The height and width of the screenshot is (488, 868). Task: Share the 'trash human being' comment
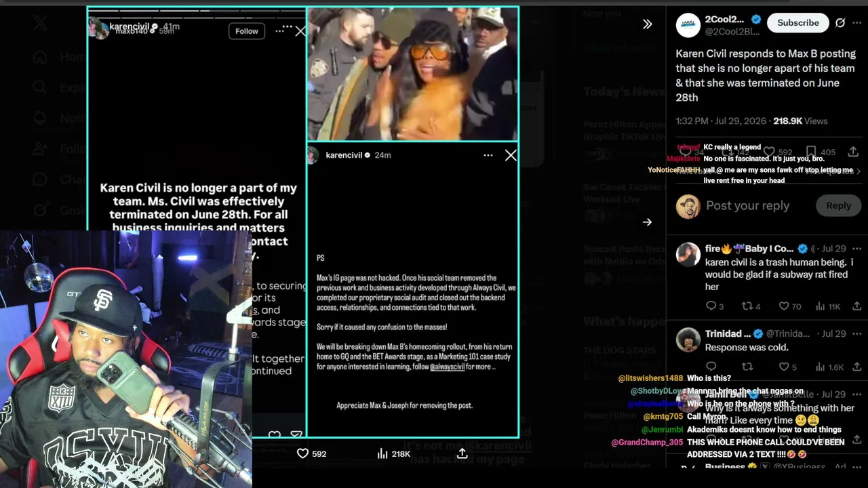pos(857,306)
